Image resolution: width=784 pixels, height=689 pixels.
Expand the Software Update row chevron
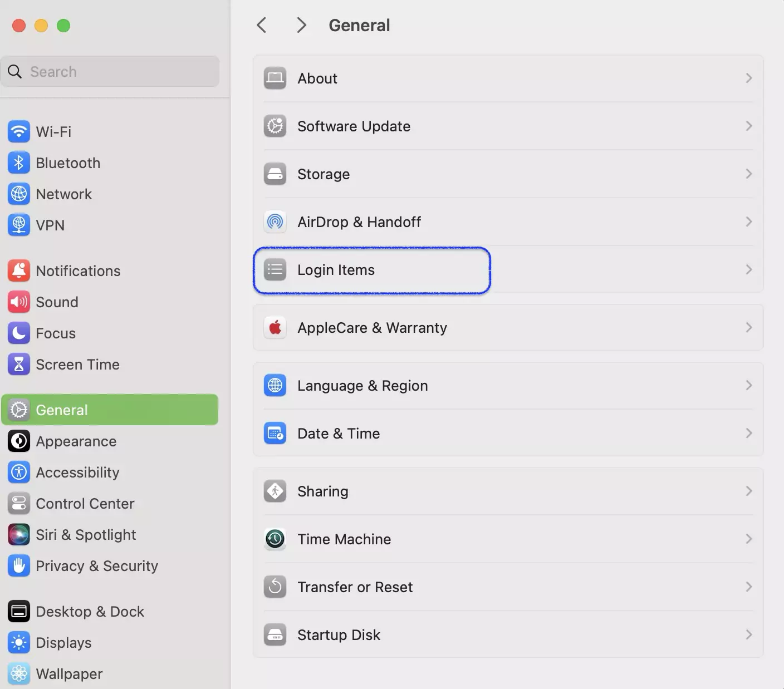749,126
